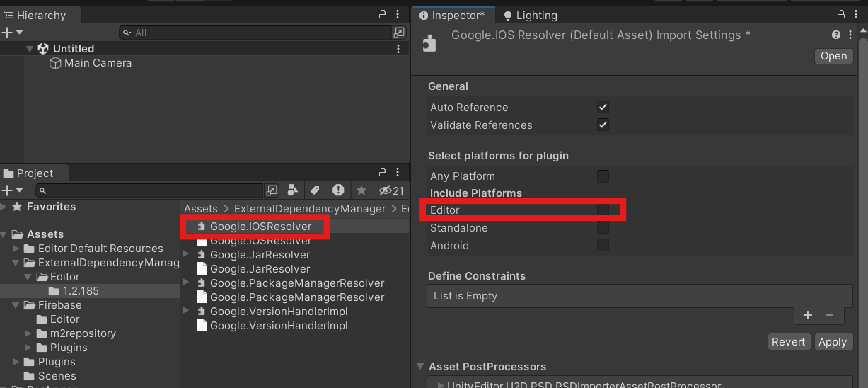The height and width of the screenshot is (388, 868).
Task: Collapse the Firebase folder arrow
Action: (x=16, y=305)
